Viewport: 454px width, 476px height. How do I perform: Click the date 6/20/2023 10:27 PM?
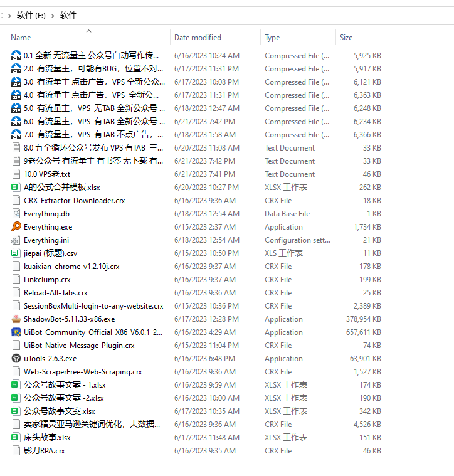pyautogui.click(x=206, y=188)
